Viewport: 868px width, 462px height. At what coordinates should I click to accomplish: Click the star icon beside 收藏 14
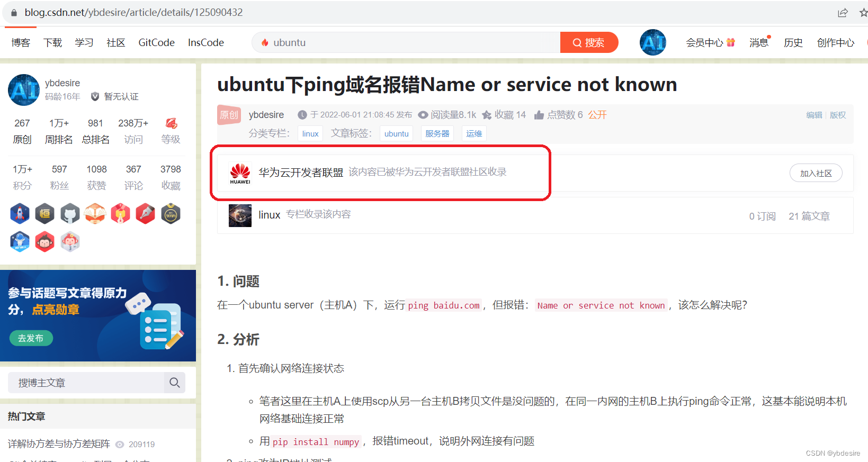pos(487,115)
